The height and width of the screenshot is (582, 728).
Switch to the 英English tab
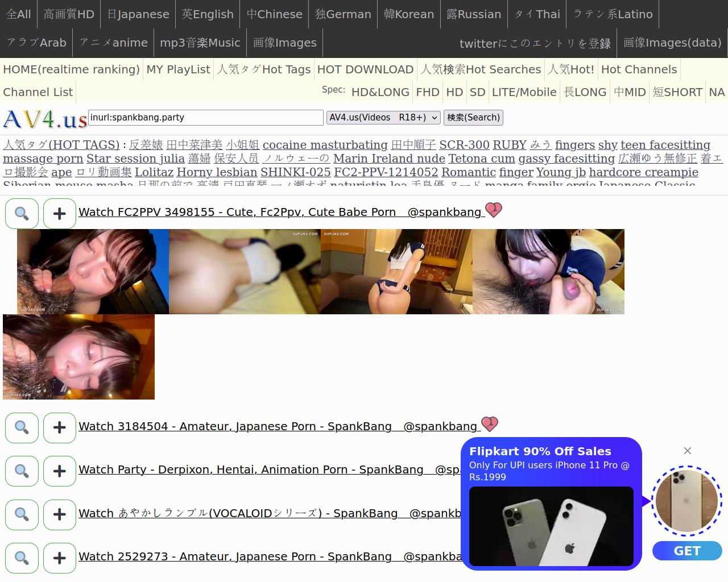point(208,14)
